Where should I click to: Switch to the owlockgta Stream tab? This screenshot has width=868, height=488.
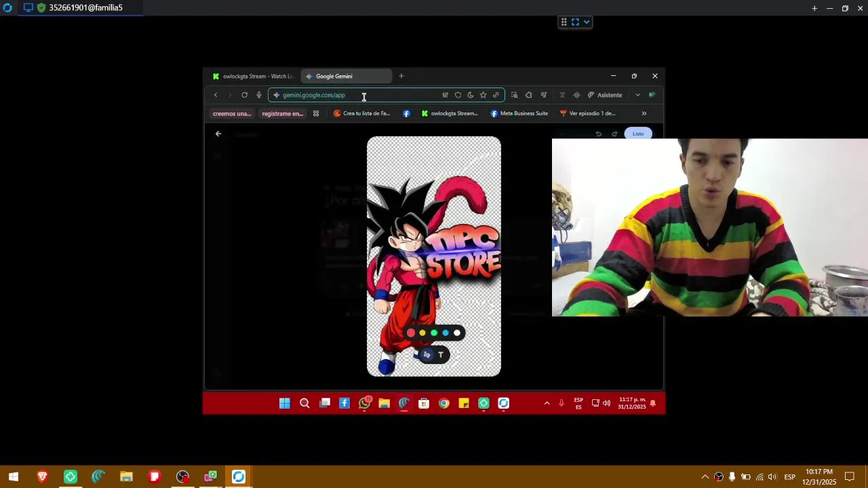point(252,76)
